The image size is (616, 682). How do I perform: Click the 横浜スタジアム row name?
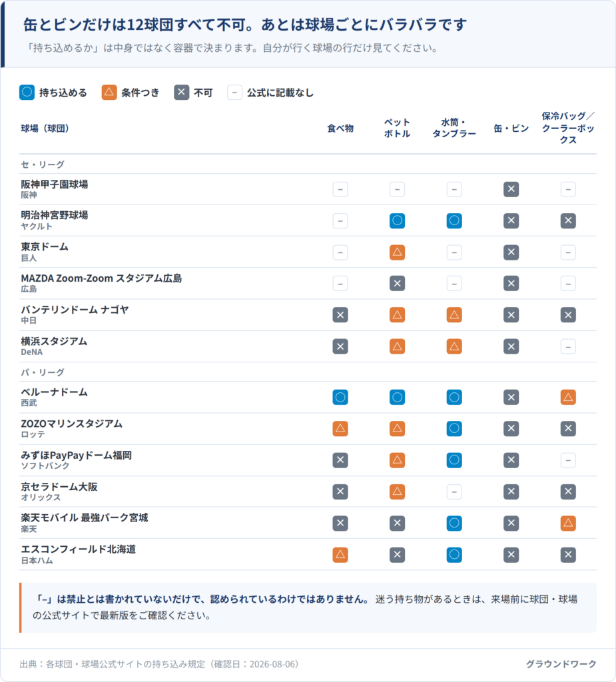(x=54, y=341)
